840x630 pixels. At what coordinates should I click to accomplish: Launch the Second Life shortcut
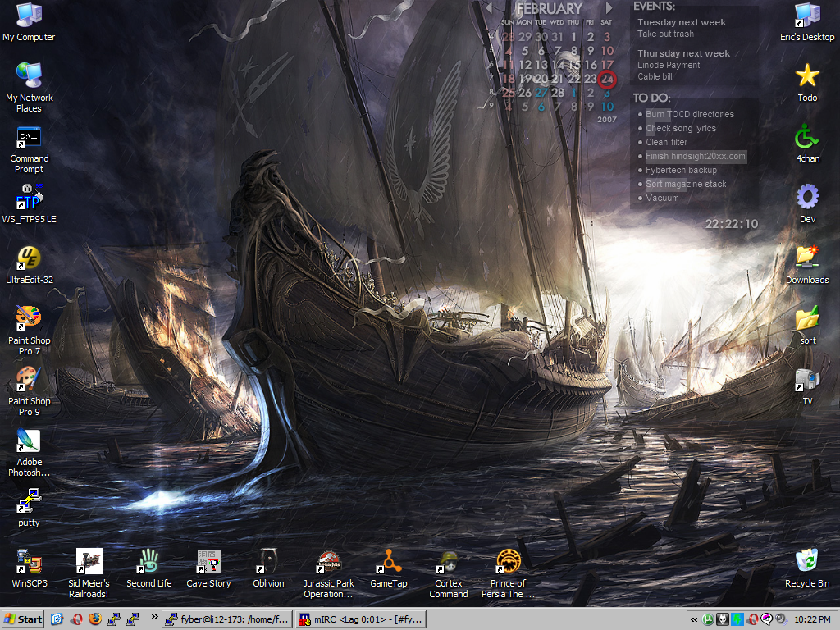[x=149, y=568]
